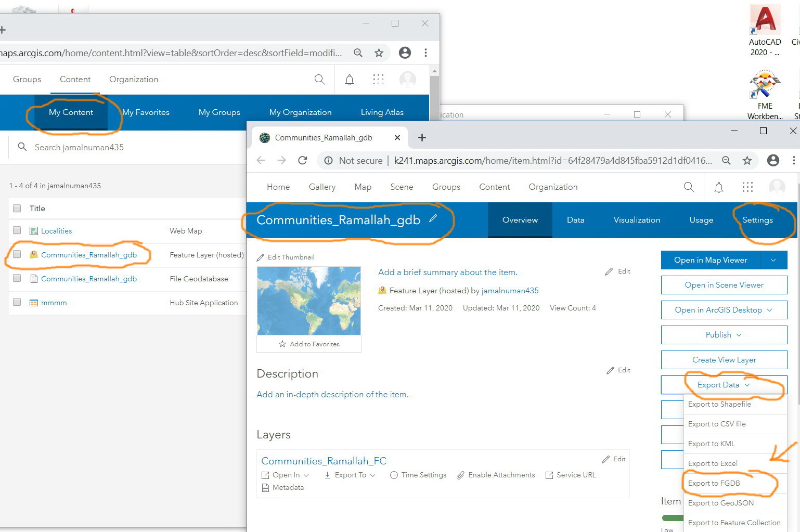
Task: Open a new tab in the front browser
Action: pos(422,138)
